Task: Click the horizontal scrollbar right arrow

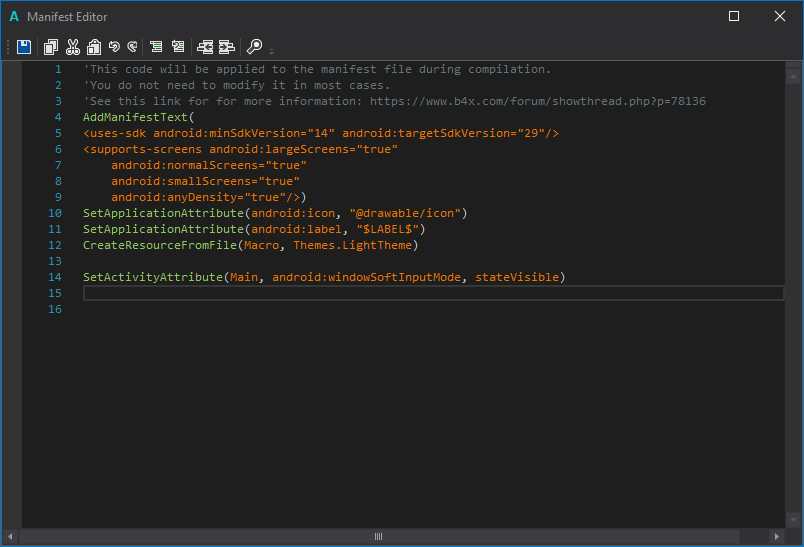Action: (x=777, y=537)
